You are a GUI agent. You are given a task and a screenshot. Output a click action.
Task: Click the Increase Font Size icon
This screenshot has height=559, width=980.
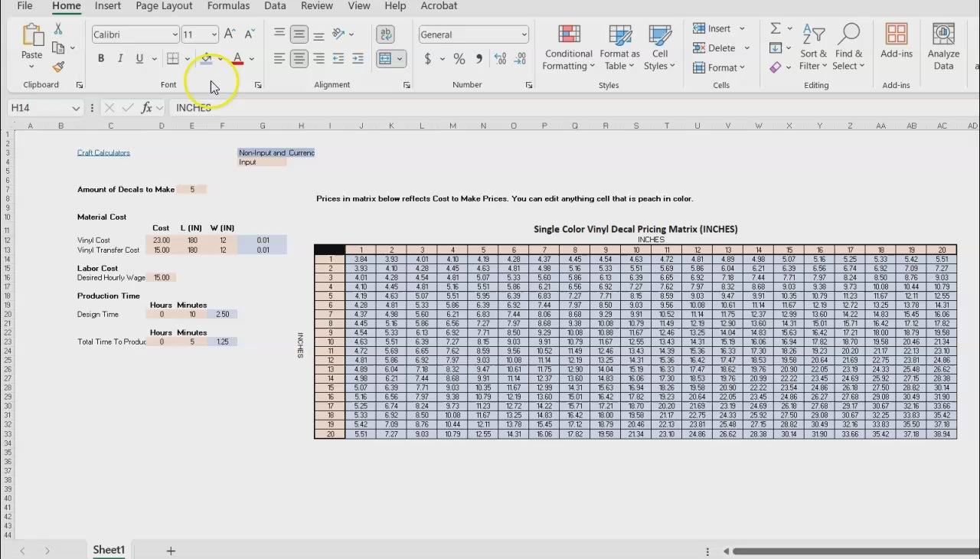click(230, 34)
